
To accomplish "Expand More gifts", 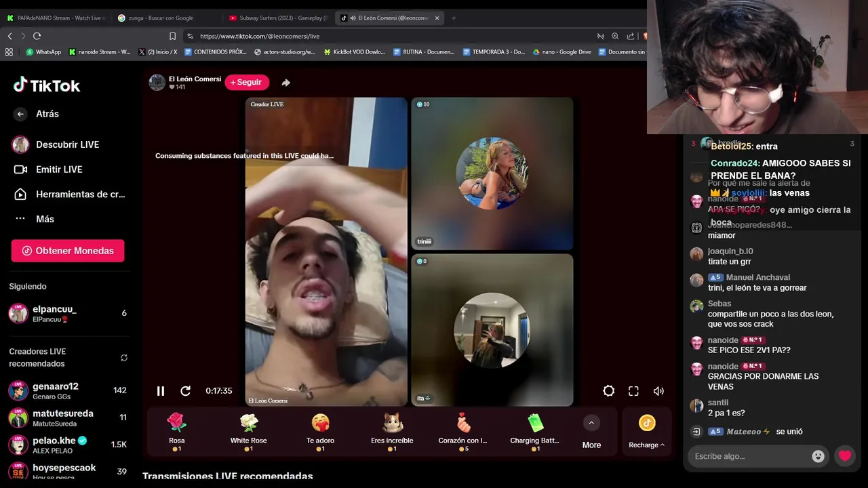I will [x=591, y=432].
